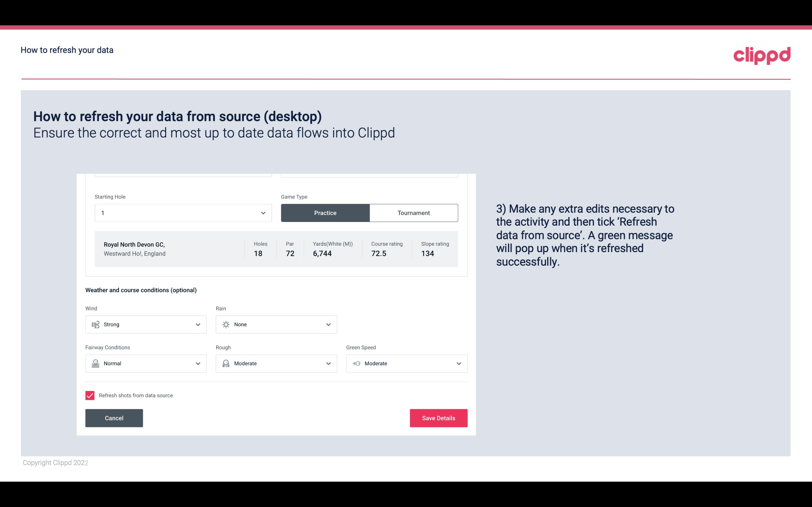The image size is (812, 507).
Task: Click the Practice game type icon
Action: click(326, 213)
